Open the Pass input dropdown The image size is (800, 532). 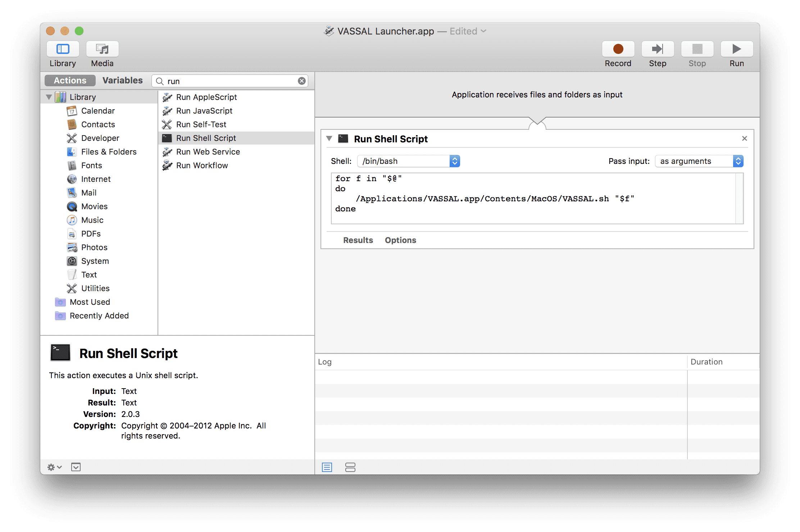point(738,161)
